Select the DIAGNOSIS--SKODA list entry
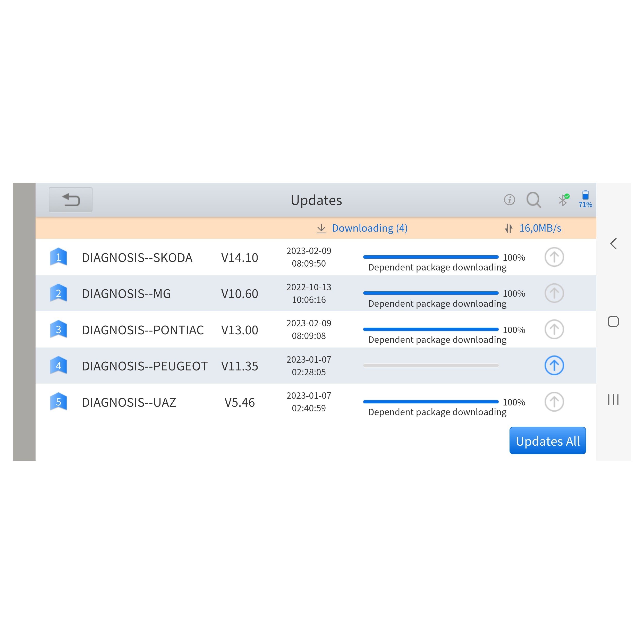The height and width of the screenshot is (644, 644). [x=137, y=257]
